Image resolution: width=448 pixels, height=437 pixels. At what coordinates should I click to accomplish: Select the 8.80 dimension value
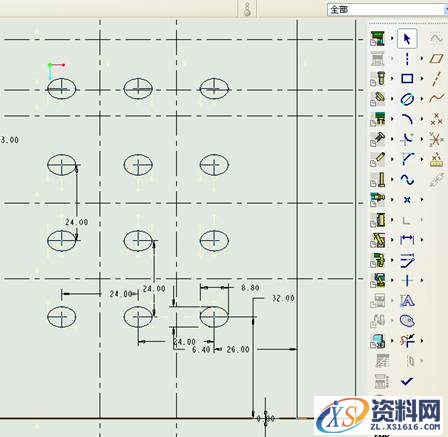click(x=250, y=288)
